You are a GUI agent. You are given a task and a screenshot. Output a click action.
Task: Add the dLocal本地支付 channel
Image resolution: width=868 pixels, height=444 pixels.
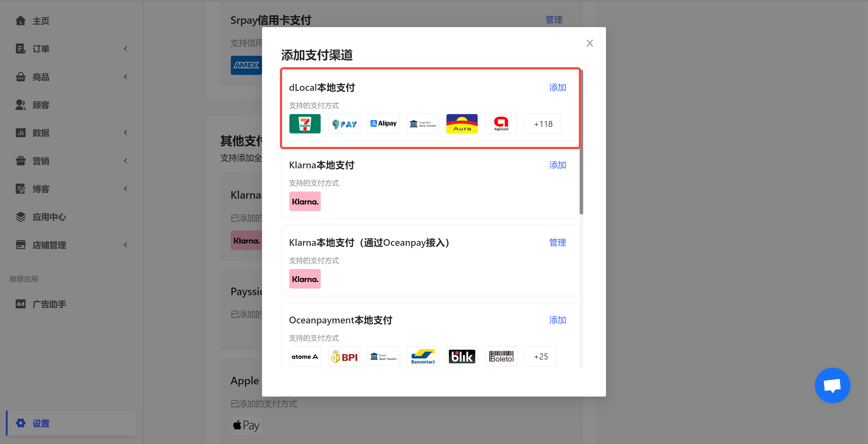(x=557, y=88)
